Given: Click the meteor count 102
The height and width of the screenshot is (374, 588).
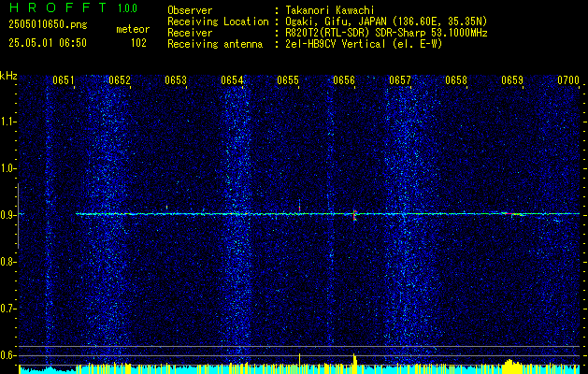Looking at the screenshot, I should coord(138,43).
